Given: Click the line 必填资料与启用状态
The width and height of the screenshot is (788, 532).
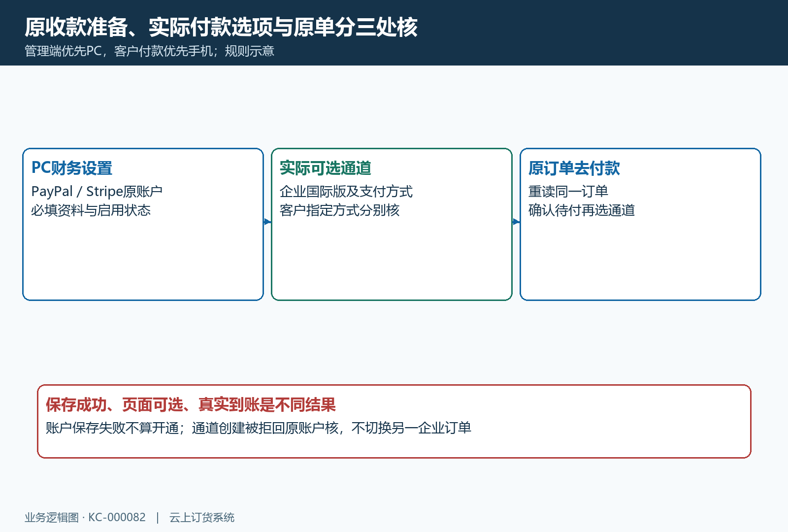Looking at the screenshot, I should tap(91, 210).
